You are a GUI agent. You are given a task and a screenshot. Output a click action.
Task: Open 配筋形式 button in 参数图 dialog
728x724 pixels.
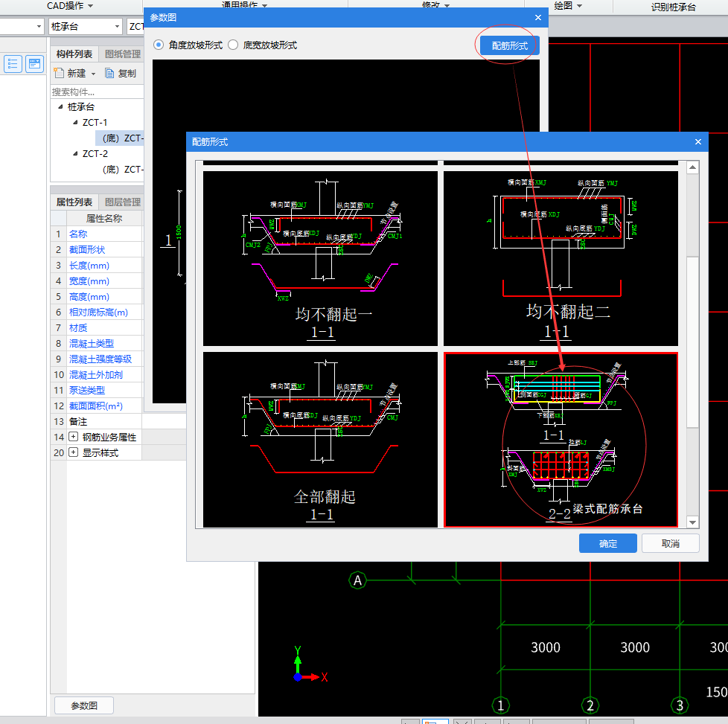[509, 45]
